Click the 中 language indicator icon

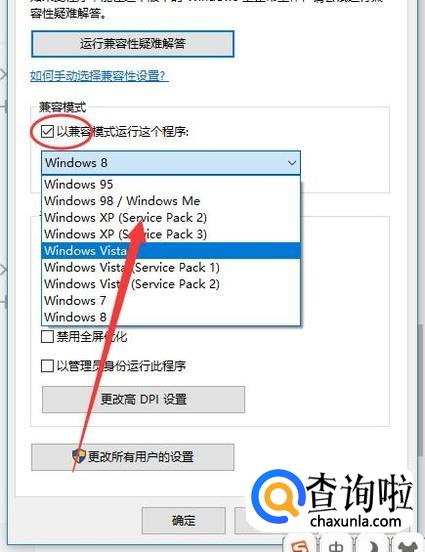coord(336,546)
